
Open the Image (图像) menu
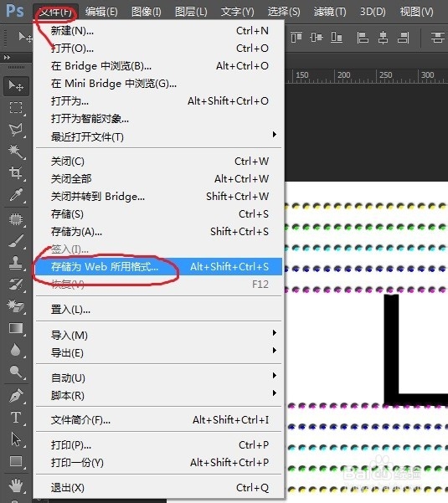(147, 12)
